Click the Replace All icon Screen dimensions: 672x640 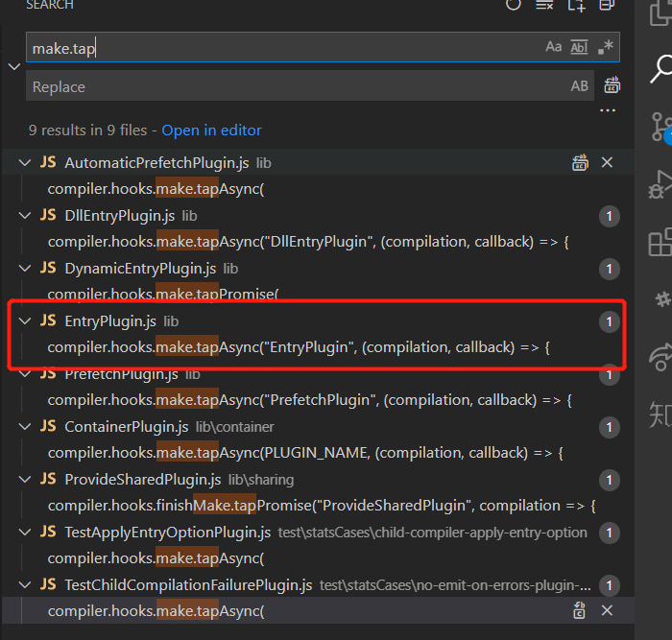612,85
